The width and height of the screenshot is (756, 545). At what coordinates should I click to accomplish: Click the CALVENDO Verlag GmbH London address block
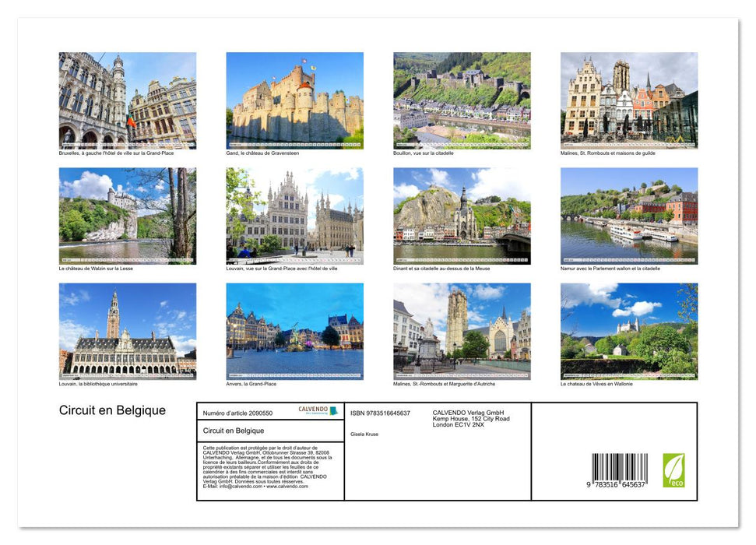[x=471, y=419]
